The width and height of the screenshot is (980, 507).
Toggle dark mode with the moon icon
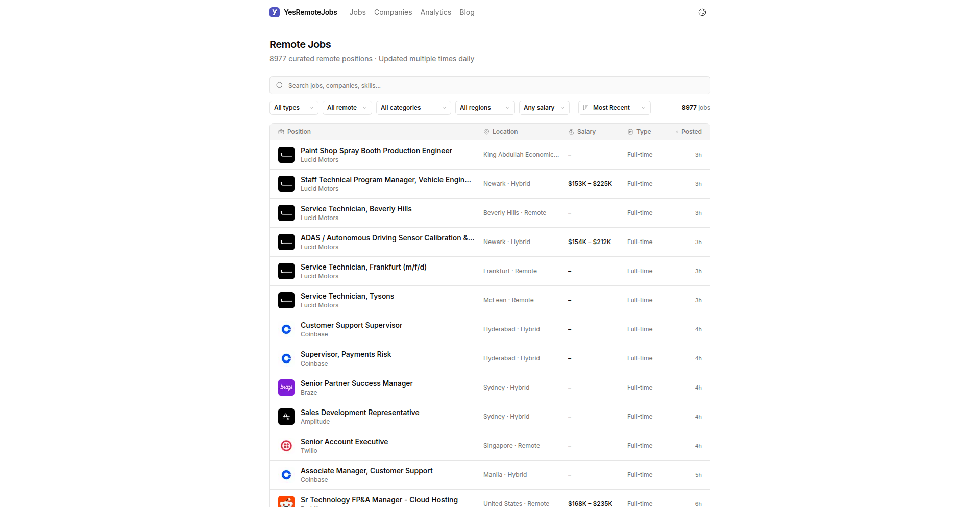point(702,12)
